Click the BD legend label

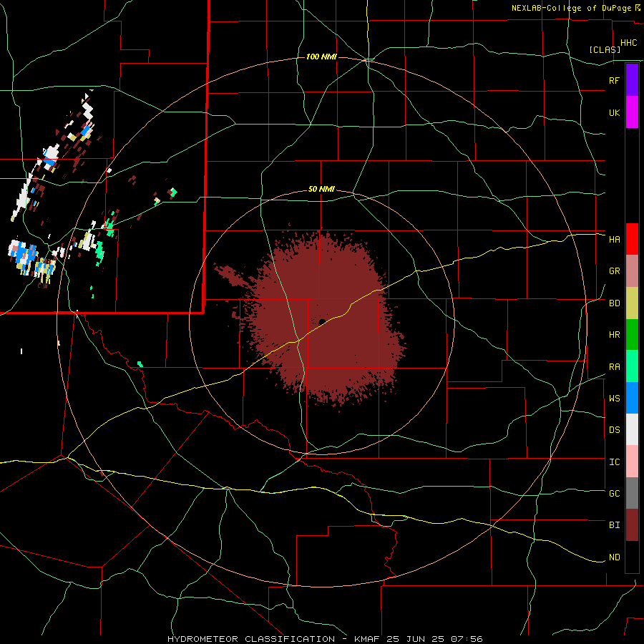coord(614,303)
